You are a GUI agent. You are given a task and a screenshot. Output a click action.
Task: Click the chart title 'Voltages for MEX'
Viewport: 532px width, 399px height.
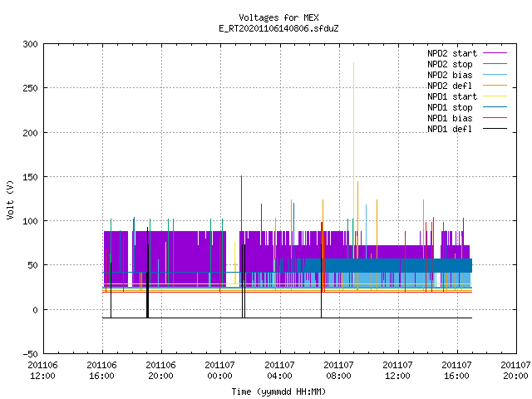[x=278, y=17]
